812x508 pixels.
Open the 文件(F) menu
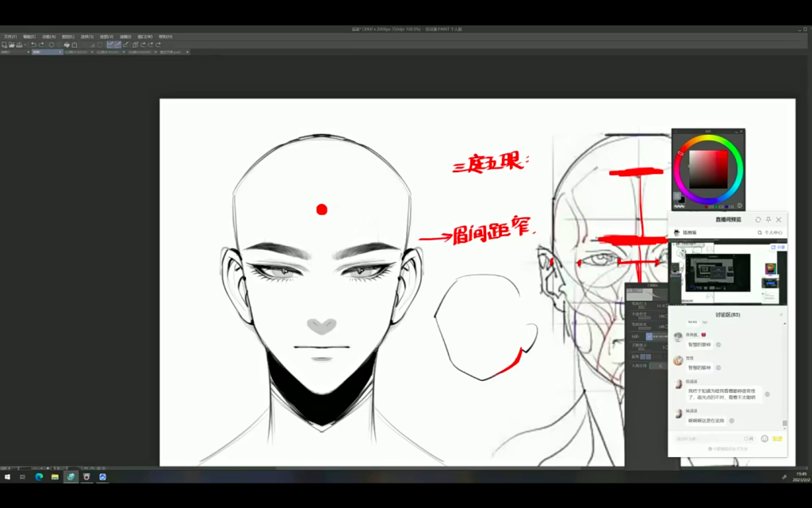click(11, 37)
